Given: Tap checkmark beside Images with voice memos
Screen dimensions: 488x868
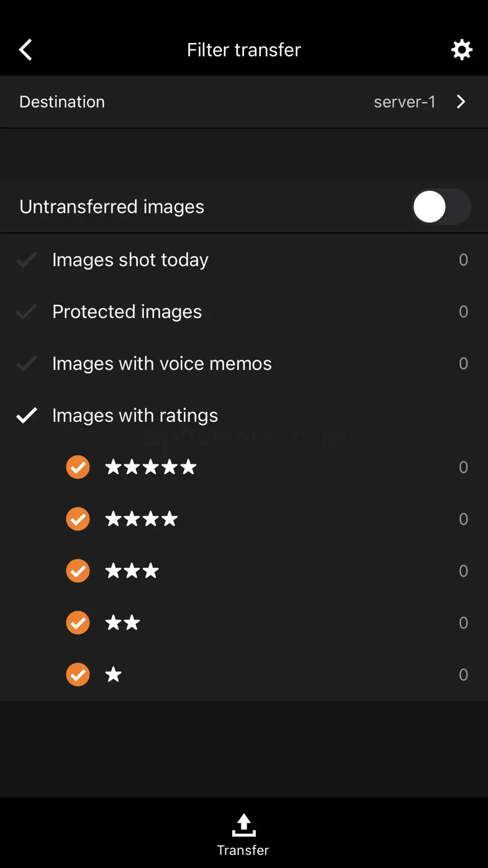Looking at the screenshot, I should pos(27,364).
